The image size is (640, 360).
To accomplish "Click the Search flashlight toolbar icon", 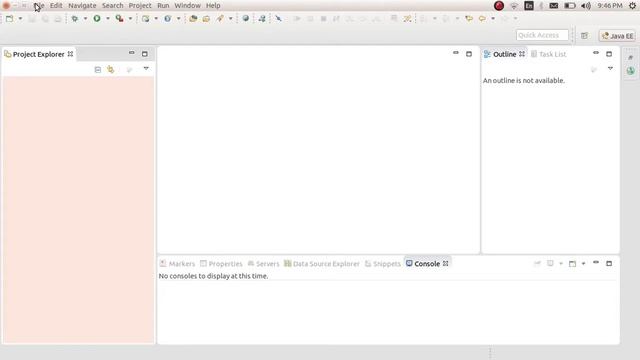I will coord(220,18).
